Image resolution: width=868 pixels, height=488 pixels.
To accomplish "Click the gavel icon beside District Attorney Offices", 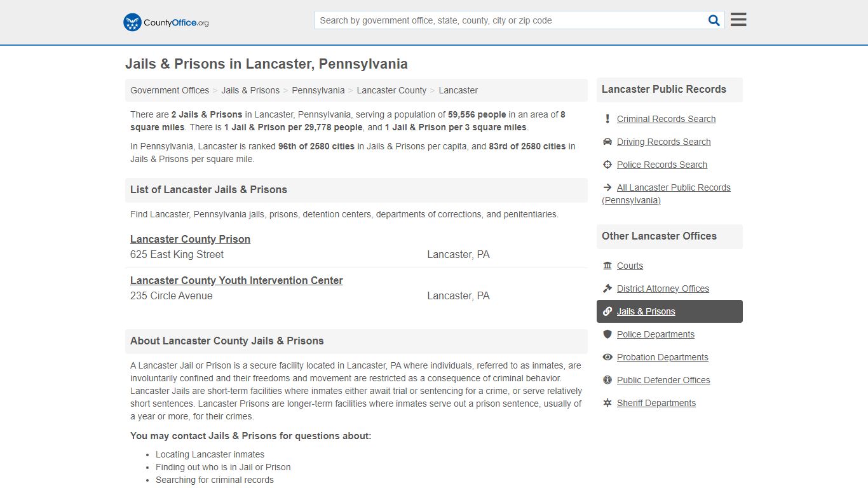I will [x=607, y=288].
